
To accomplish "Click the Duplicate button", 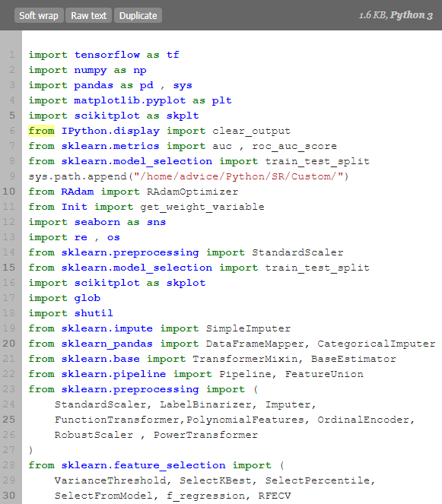I will pyautogui.click(x=138, y=15).
